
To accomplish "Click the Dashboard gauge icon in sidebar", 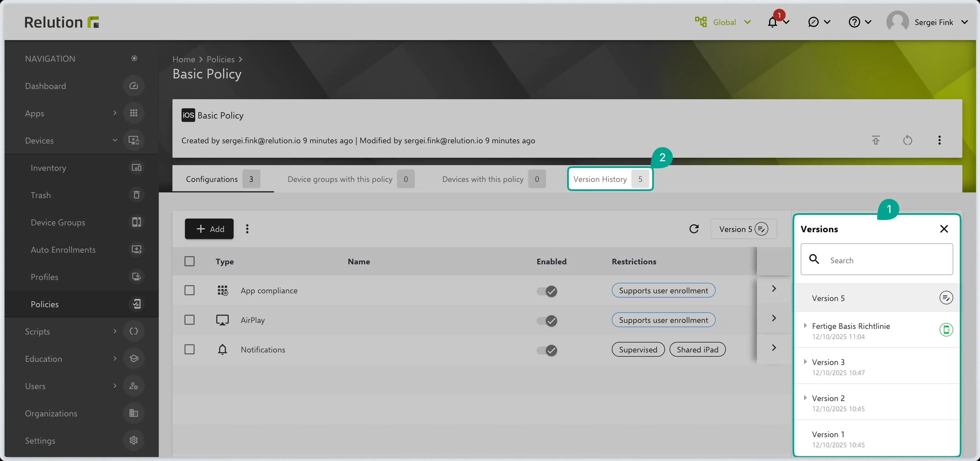I will pyautogui.click(x=133, y=86).
